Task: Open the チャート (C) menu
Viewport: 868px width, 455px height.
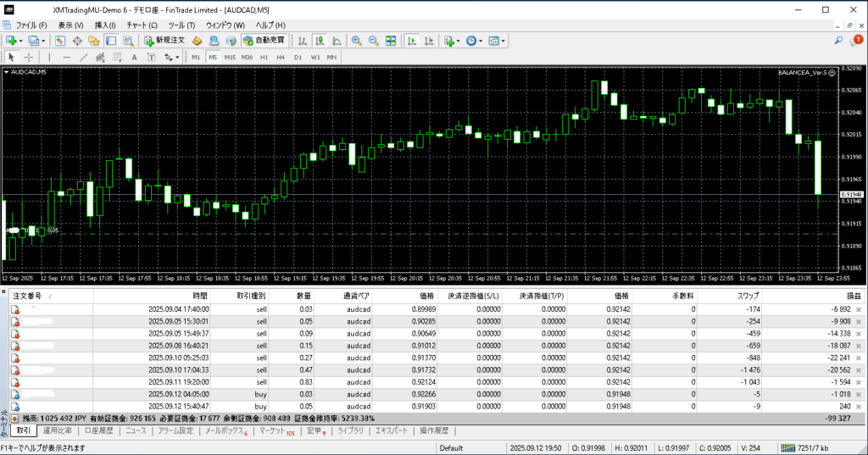Action: tap(142, 25)
